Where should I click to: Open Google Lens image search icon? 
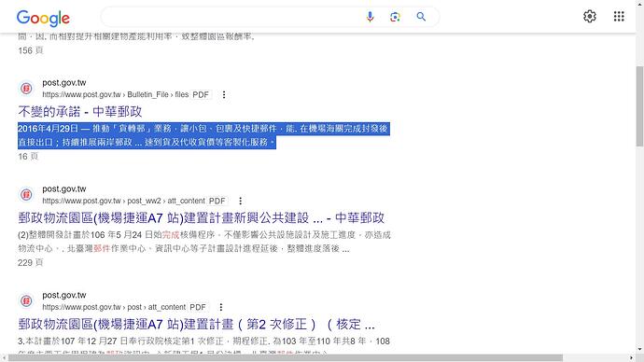pos(395,17)
